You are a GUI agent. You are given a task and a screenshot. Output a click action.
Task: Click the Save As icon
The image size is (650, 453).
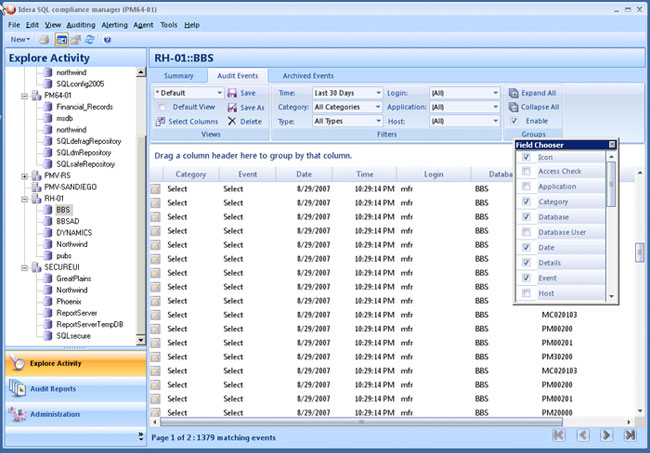click(232, 107)
